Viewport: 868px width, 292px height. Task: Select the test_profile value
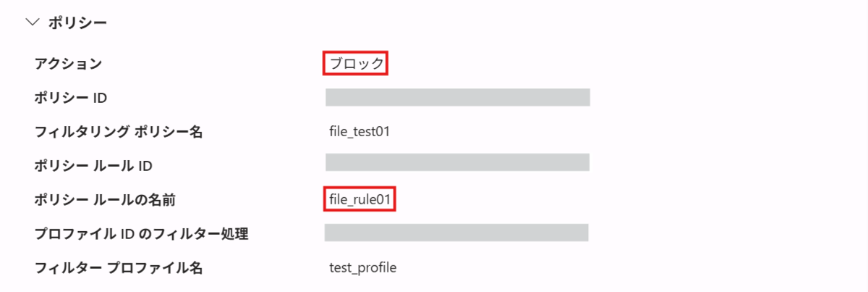click(x=362, y=268)
